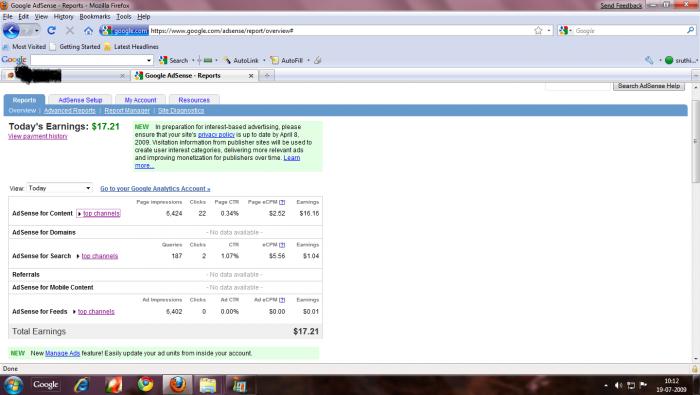Screen dimensions: 700x395
Task: Go back with the Firefox back arrow
Action: click(x=11, y=31)
